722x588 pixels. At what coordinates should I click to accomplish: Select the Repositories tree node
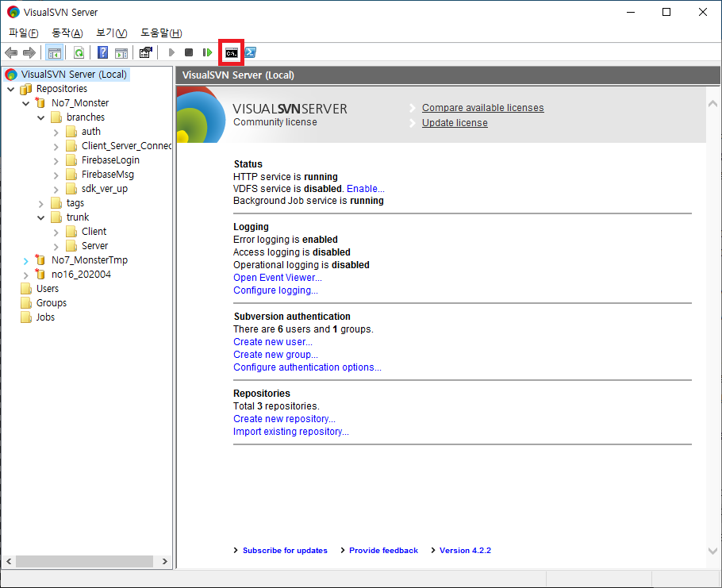point(62,88)
